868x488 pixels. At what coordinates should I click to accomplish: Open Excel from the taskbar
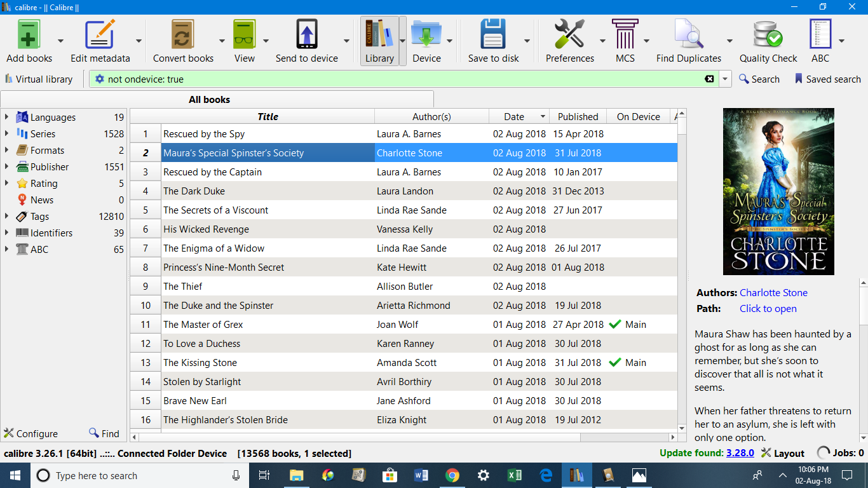[515, 475]
